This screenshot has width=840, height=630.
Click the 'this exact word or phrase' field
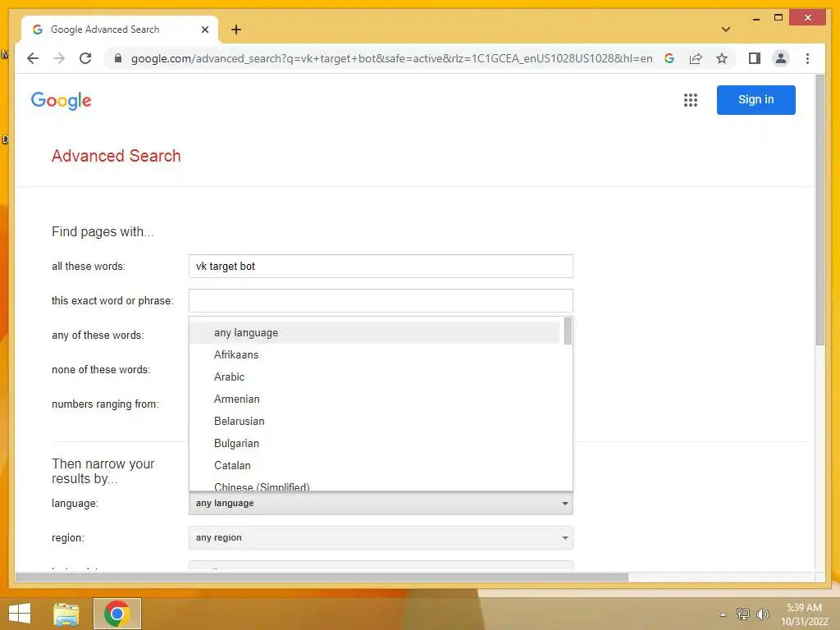pos(381,300)
